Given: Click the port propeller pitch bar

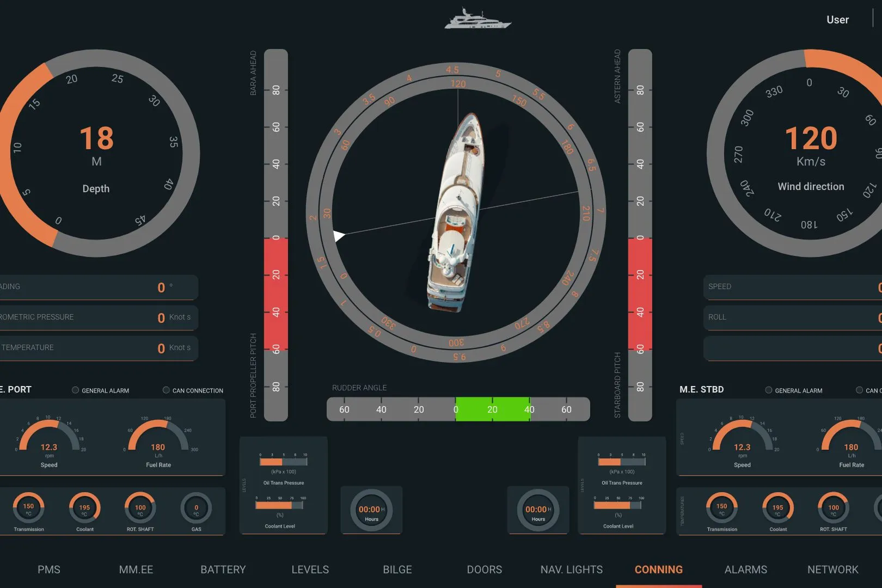Looking at the screenshot, I should [276, 235].
